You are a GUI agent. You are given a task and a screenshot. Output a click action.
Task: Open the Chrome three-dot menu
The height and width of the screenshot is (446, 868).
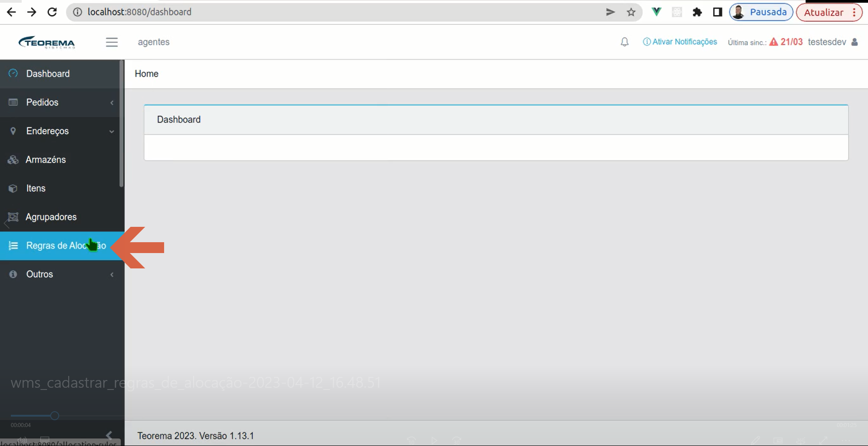pos(854,12)
